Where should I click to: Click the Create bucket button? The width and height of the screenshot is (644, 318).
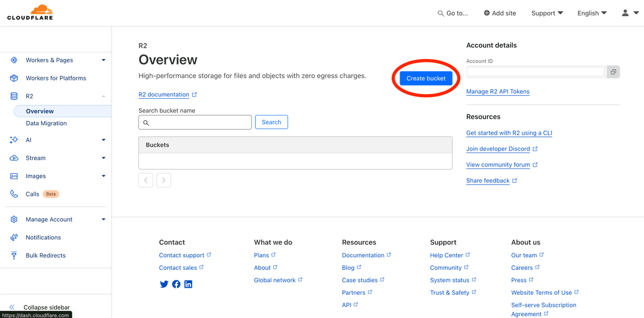tap(426, 79)
